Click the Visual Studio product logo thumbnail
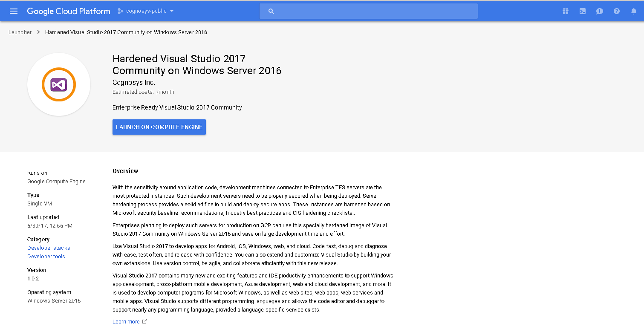 point(59,85)
